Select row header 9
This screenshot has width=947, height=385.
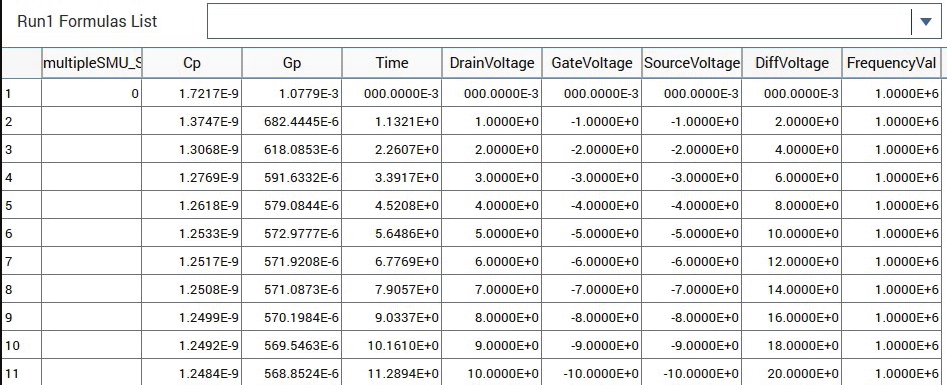21,317
